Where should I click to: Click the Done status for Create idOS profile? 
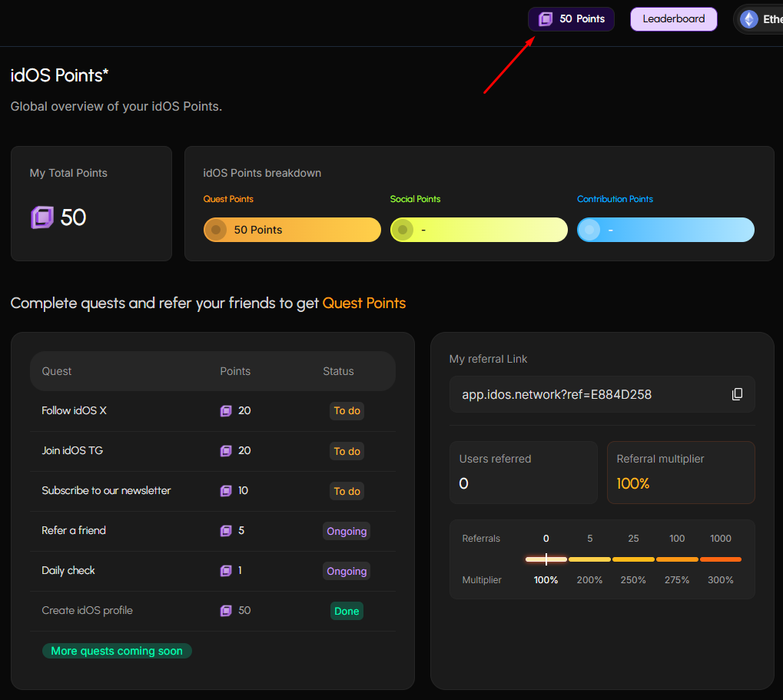point(347,611)
